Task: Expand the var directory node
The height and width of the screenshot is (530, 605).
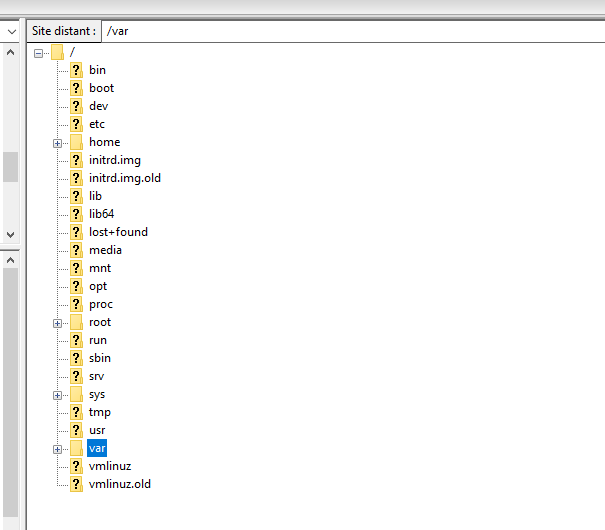Action: [x=58, y=449]
